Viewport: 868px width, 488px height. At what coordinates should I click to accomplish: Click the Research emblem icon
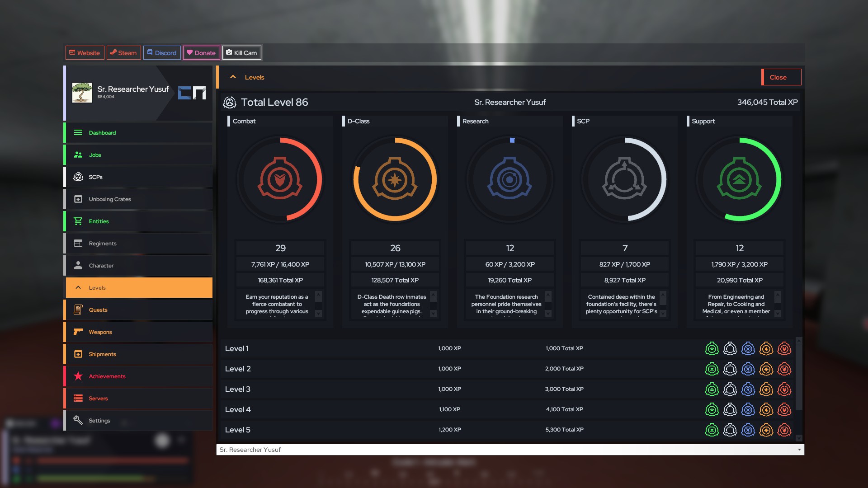click(509, 178)
